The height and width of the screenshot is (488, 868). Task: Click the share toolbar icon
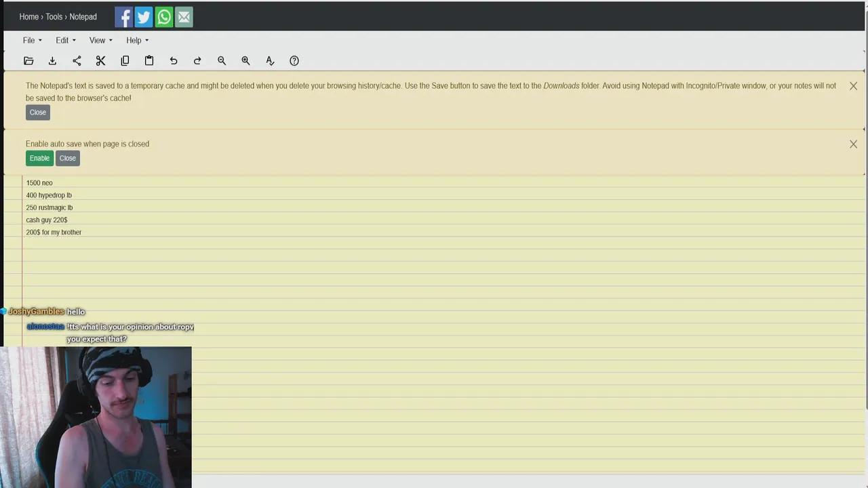(77, 61)
